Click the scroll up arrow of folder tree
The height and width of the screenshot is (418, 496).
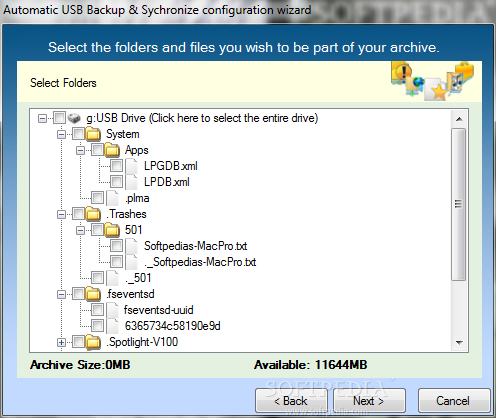[x=459, y=119]
